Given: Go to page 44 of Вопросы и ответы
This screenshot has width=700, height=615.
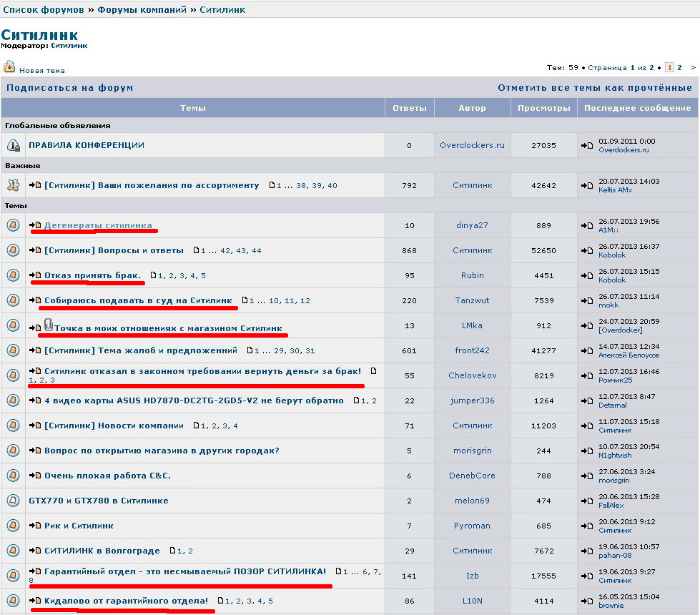Looking at the screenshot, I should tap(256, 250).
